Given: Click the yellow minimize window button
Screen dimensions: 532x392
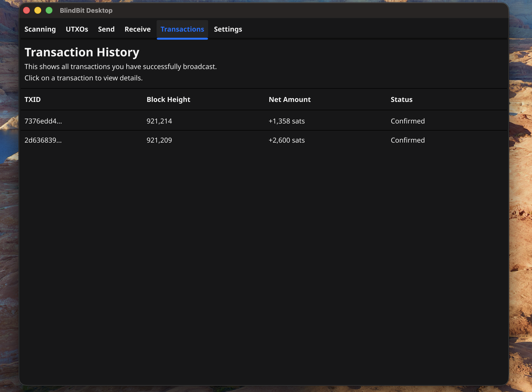Looking at the screenshot, I should (x=38, y=10).
